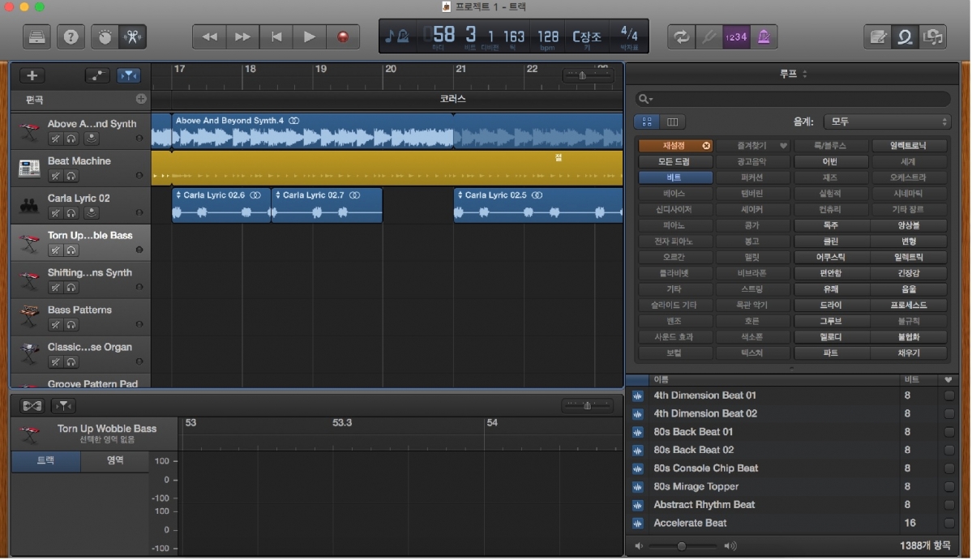Select the Beat Machine track icon

click(x=29, y=167)
